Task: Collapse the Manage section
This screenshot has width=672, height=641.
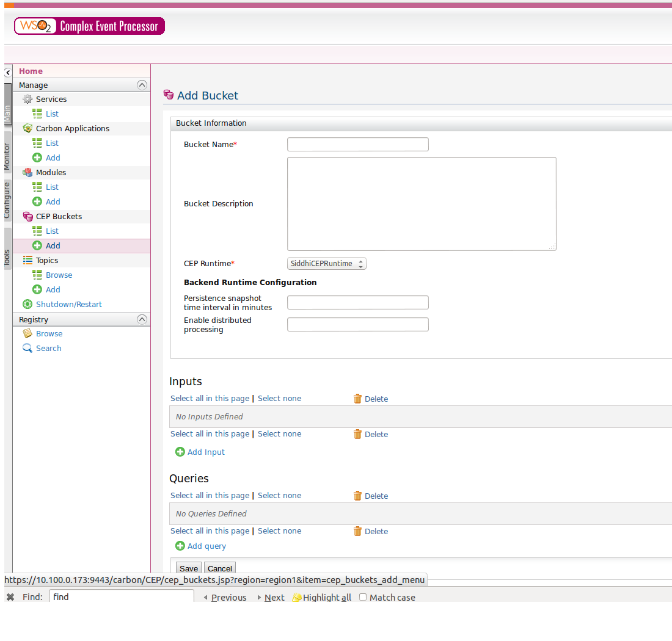Action: point(142,85)
